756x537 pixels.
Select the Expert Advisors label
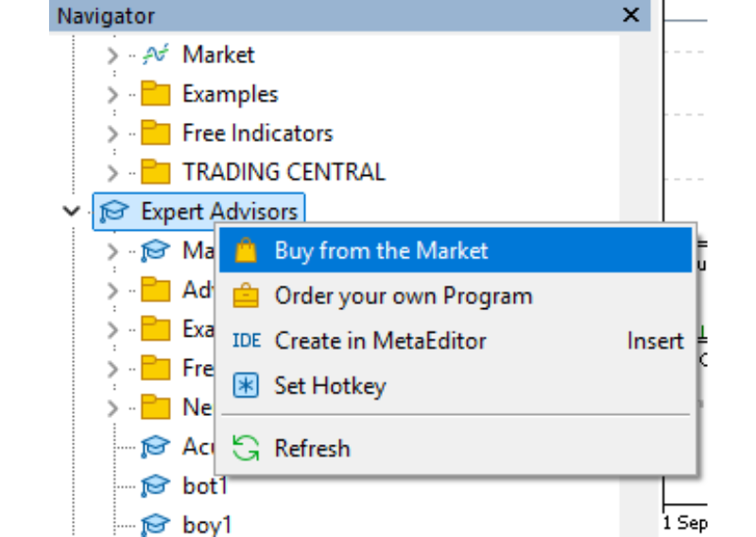click(219, 212)
